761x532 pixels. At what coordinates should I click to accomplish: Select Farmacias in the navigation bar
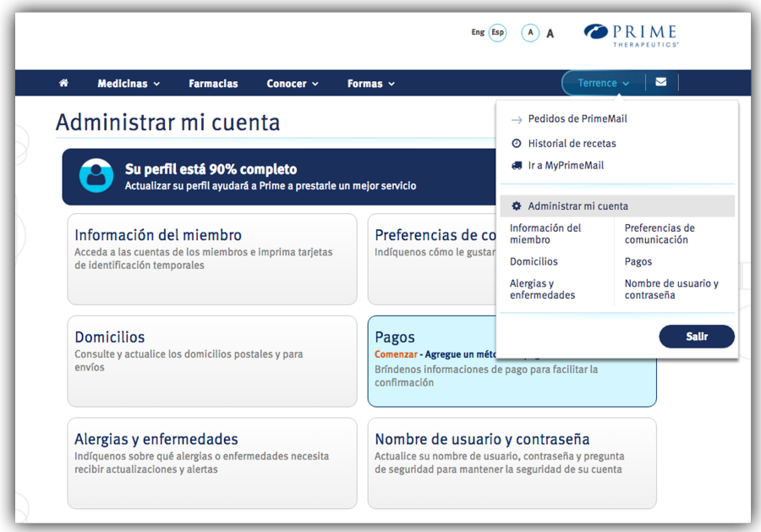(x=213, y=83)
